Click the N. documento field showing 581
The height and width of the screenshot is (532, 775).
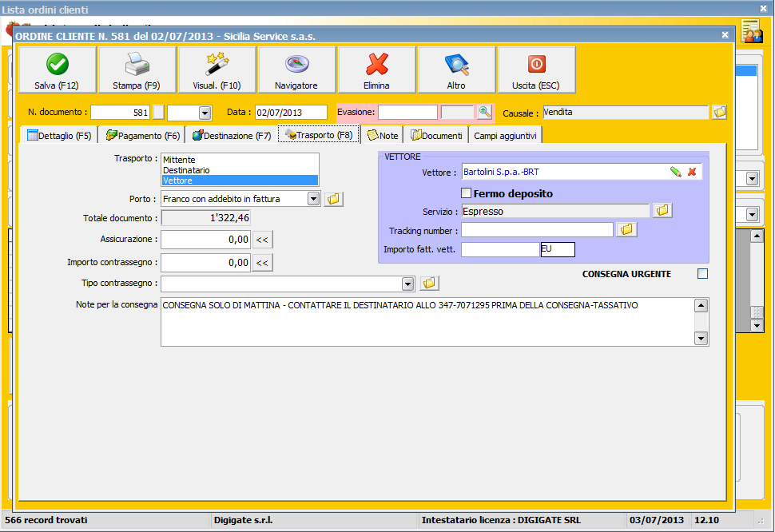[x=120, y=112]
